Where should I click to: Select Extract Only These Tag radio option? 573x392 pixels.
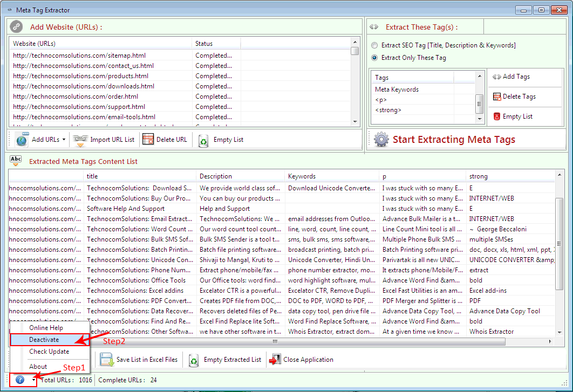point(374,58)
